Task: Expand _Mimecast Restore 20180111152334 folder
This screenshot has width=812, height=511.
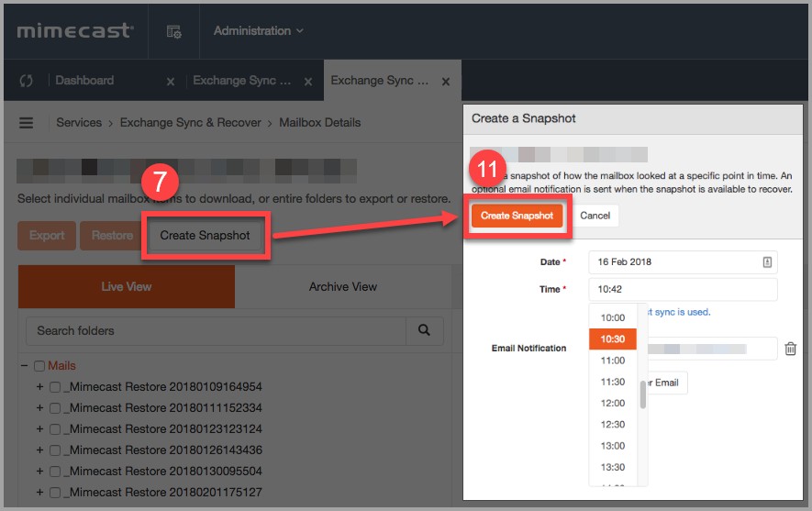Action: (39, 408)
